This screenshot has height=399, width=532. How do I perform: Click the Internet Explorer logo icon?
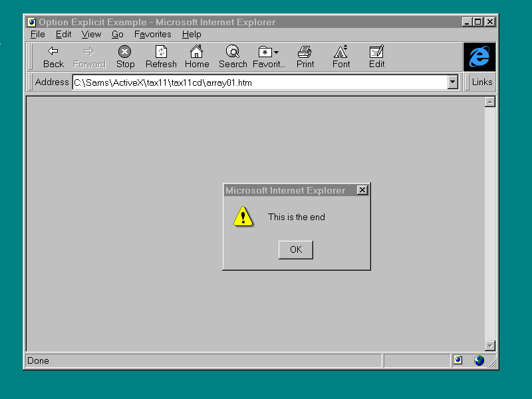(x=479, y=57)
